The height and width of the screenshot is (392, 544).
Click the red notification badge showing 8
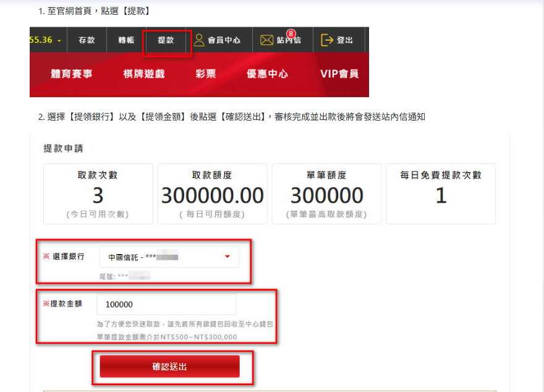[291, 33]
